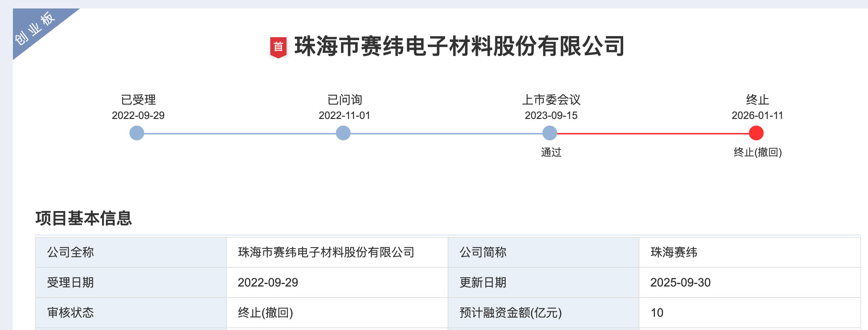Click the red 终止 timeline node

tap(756, 133)
